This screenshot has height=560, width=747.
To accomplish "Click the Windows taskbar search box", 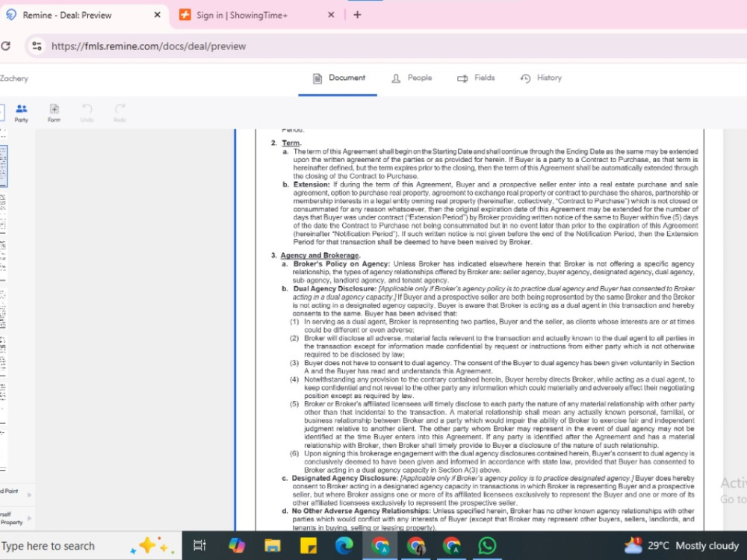I will point(90,546).
